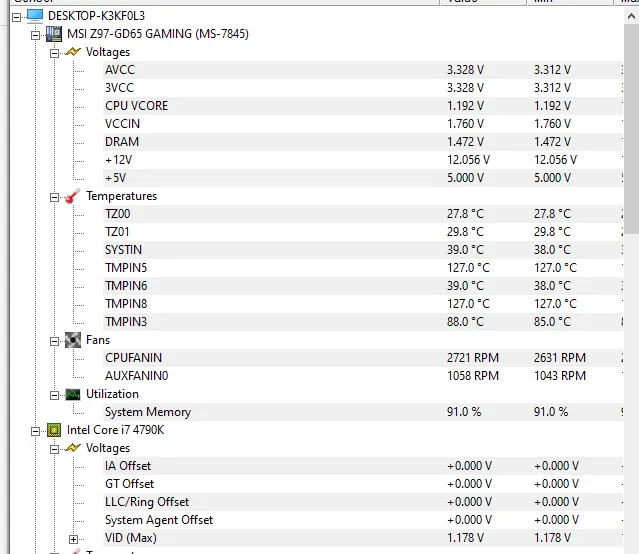Collapse the DESKTOP-K3KF0L3 root node
This screenshot has width=639, height=554.
(x=16, y=17)
